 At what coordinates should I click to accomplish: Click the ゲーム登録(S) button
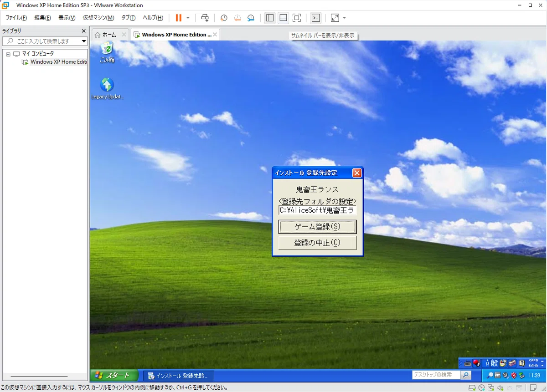[317, 227]
